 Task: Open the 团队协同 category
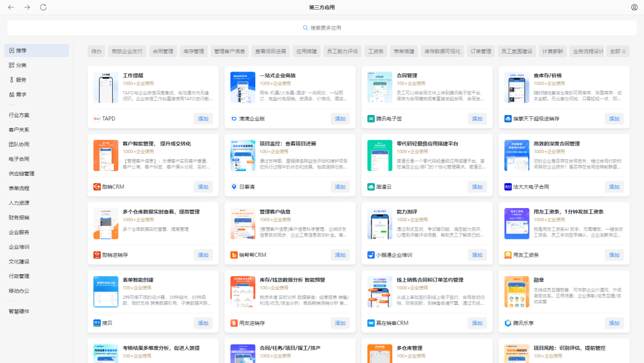point(19,144)
